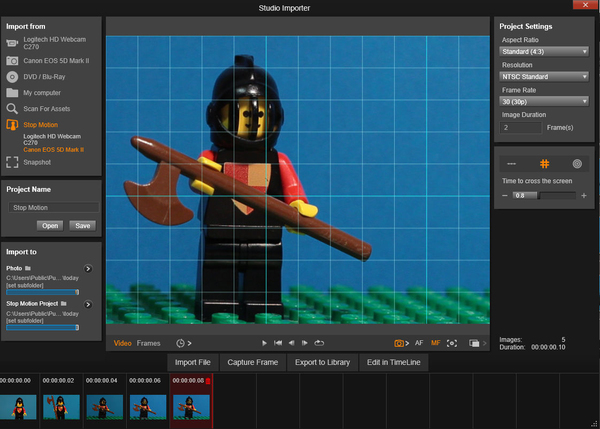Delete frame 00:00:00.08 with red trash icon
This screenshot has width=600, height=429.
click(208, 381)
